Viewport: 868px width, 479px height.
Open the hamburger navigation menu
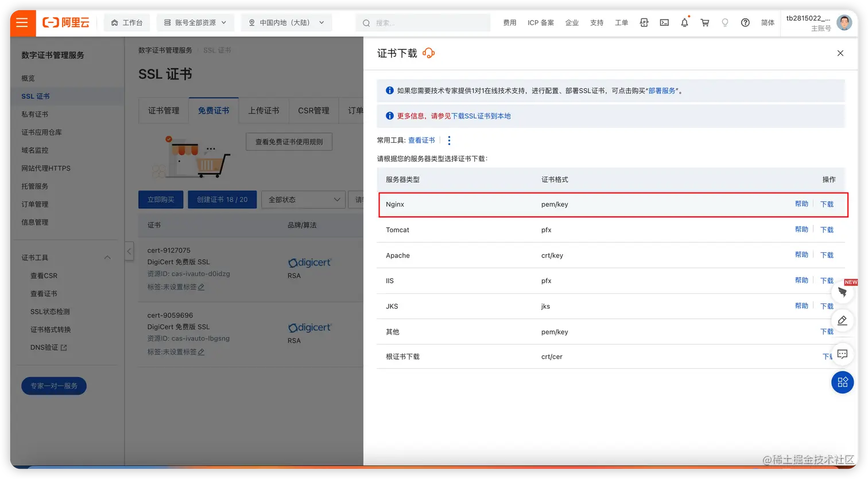click(x=22, y=23)
